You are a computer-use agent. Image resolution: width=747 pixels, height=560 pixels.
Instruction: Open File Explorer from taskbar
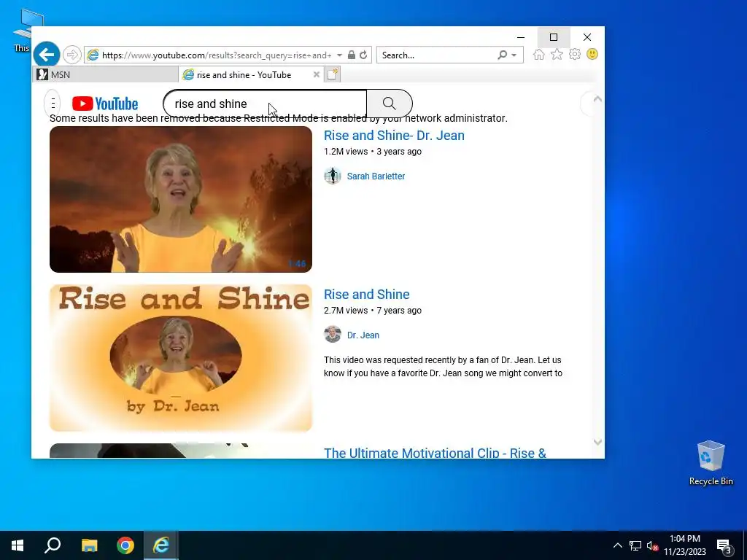pos(89,545)
